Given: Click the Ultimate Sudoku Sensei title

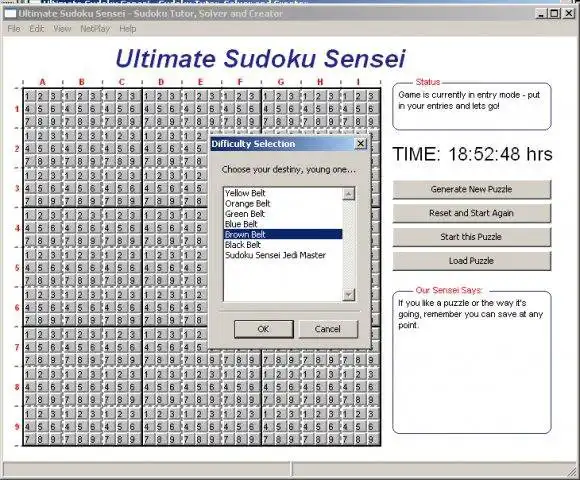Looking at the screenshot, I should [260, 58].
